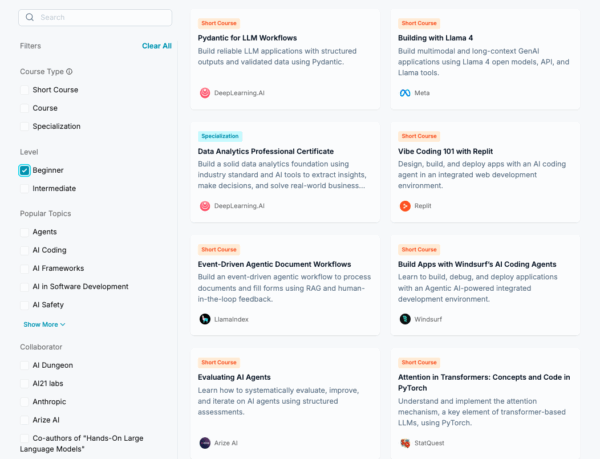Click the Replit collaborator name
The height and width of the screenshot is (459, 600).
coord(423,206)
